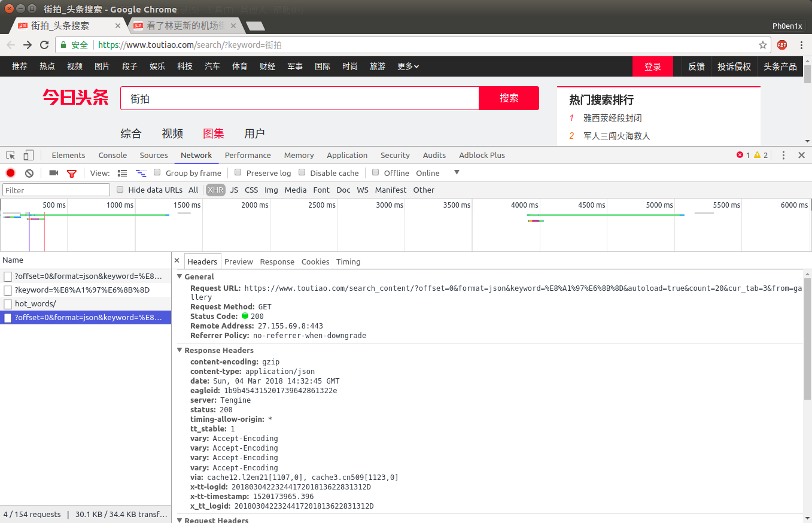The image size is (812, 523).
Task: Enable Preserve log checkbox
Action: pos(238,172)
